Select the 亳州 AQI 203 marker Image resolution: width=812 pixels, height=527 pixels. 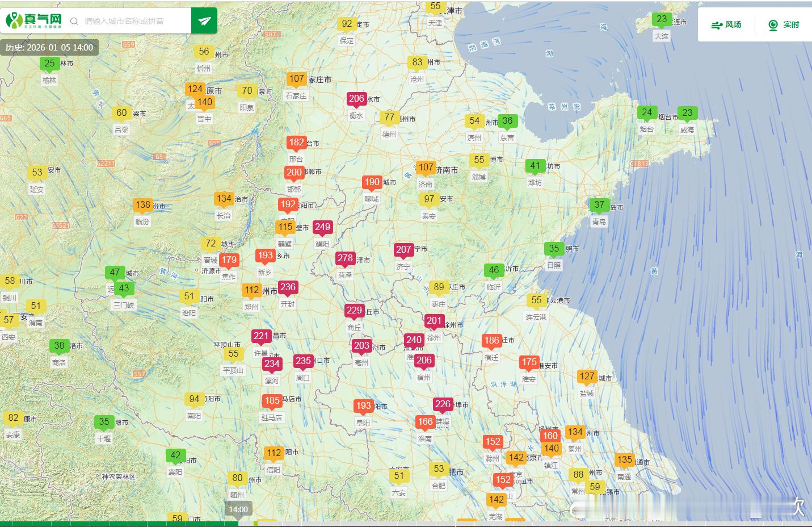click(361, 346)
